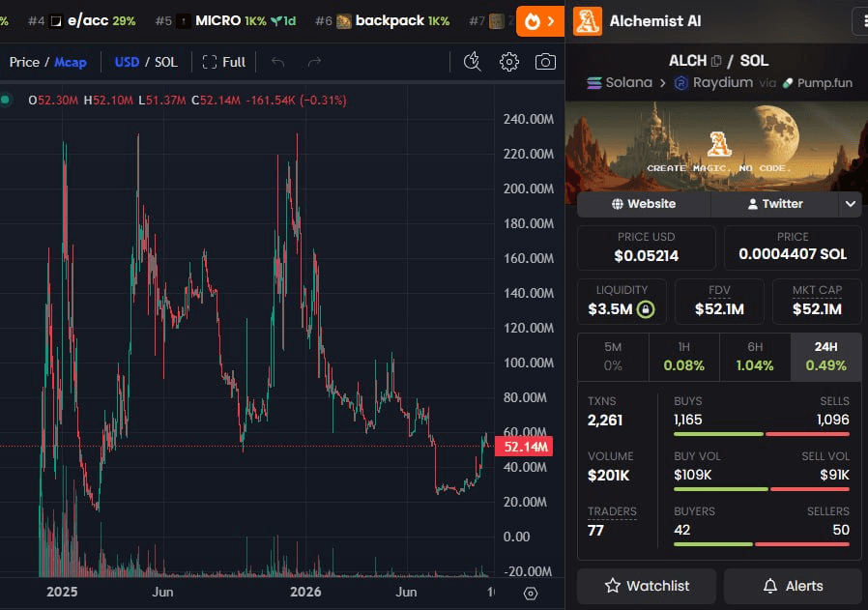Click the liquidity lock icon
This screenshot has height=610, width=868.
(x=646, y=309)
